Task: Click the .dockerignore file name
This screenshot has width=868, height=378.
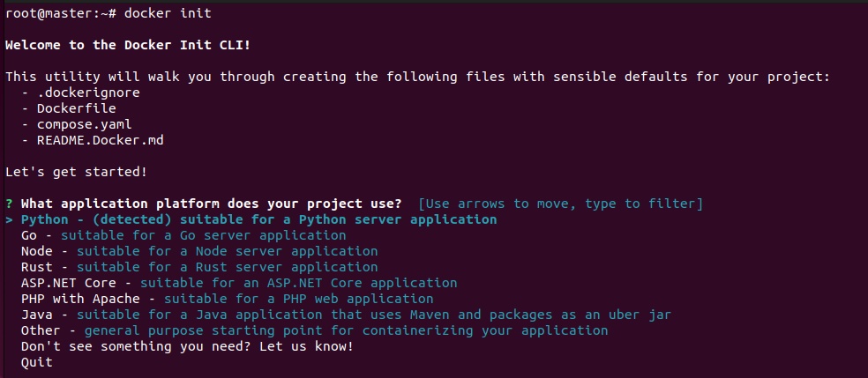Action: 88,92
